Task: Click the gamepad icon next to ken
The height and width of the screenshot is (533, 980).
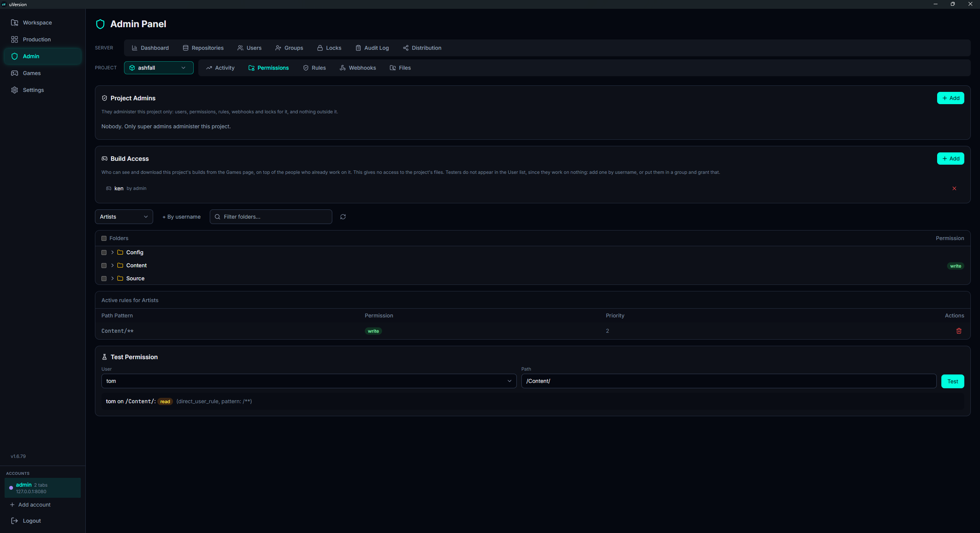Action: 109,188
